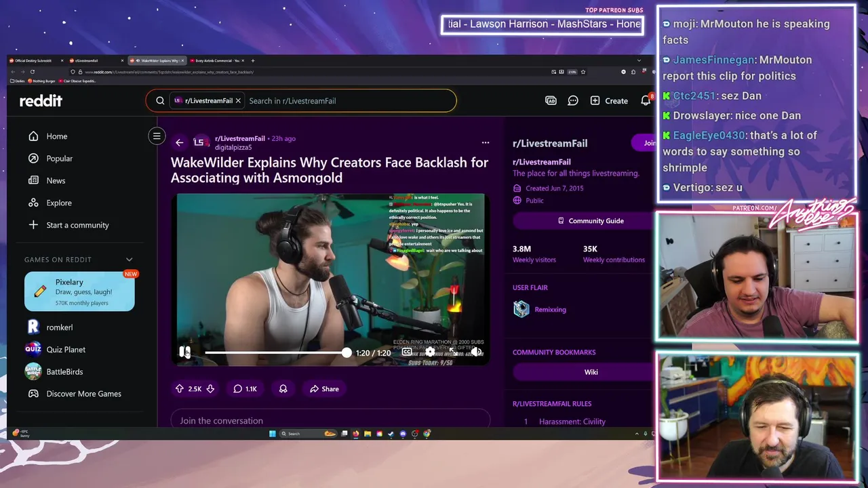
Task: Click the Join the conversation comment box
Action: [x=330, y=420]
